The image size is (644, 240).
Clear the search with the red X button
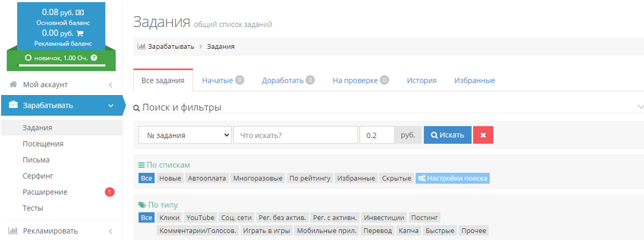click(483, 135)
